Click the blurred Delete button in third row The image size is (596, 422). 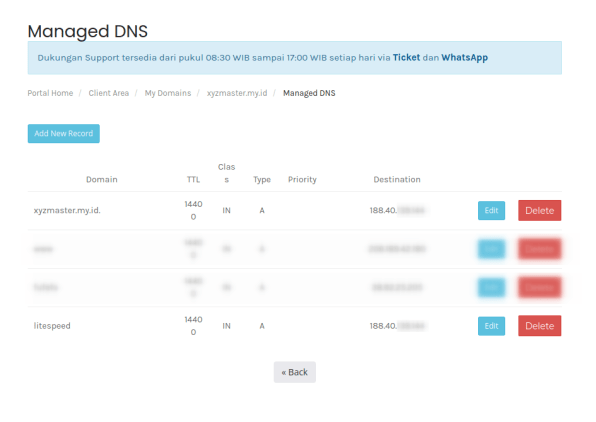(x=539, y=287)
